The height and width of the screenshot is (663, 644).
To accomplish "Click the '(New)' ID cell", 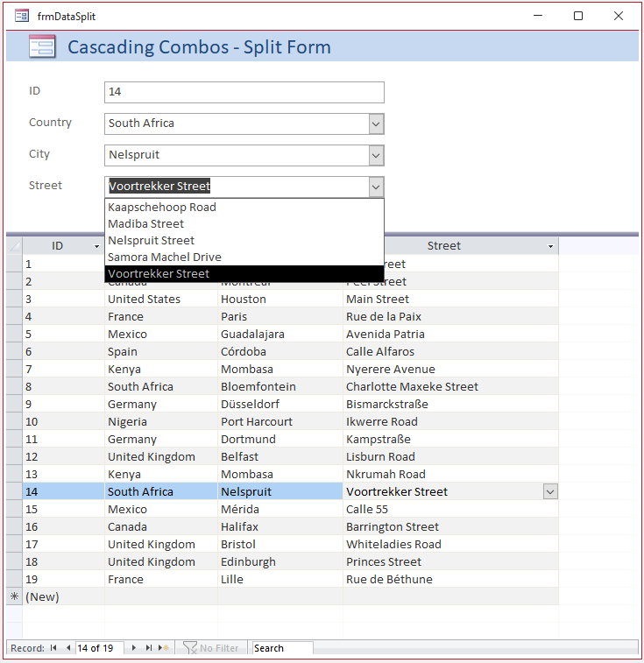I will tap(63, 597).
